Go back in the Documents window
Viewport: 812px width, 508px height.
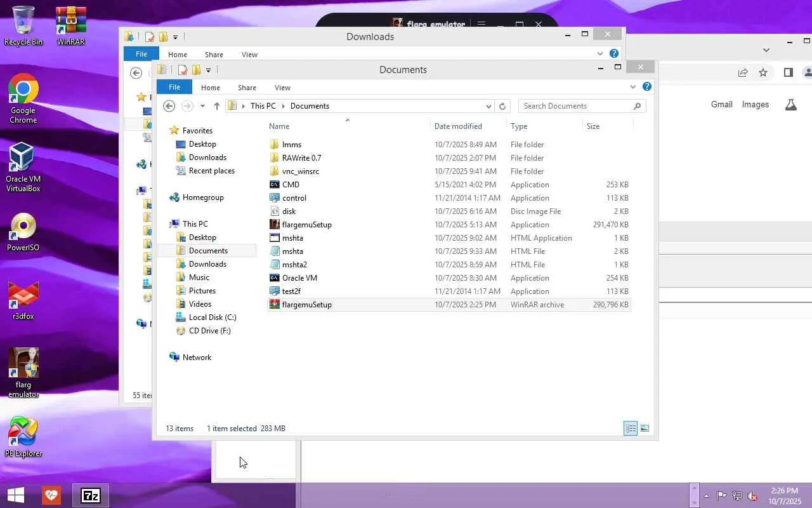[x=169, y=106]
